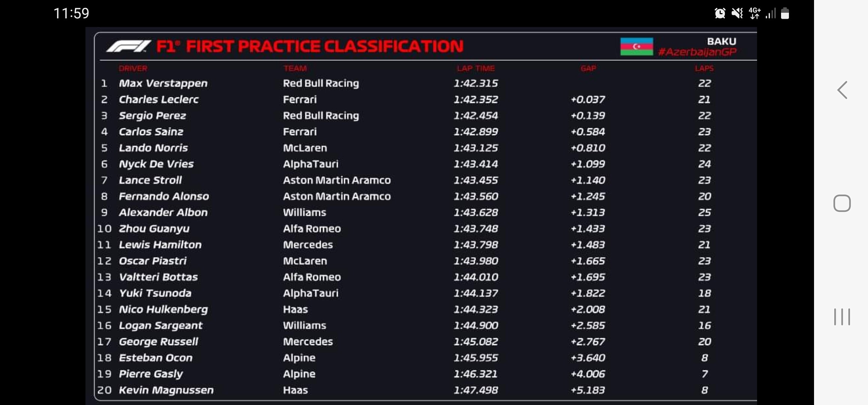Tap the 11:59 clock display
The image size is (868, 405).
pos(71,13)
